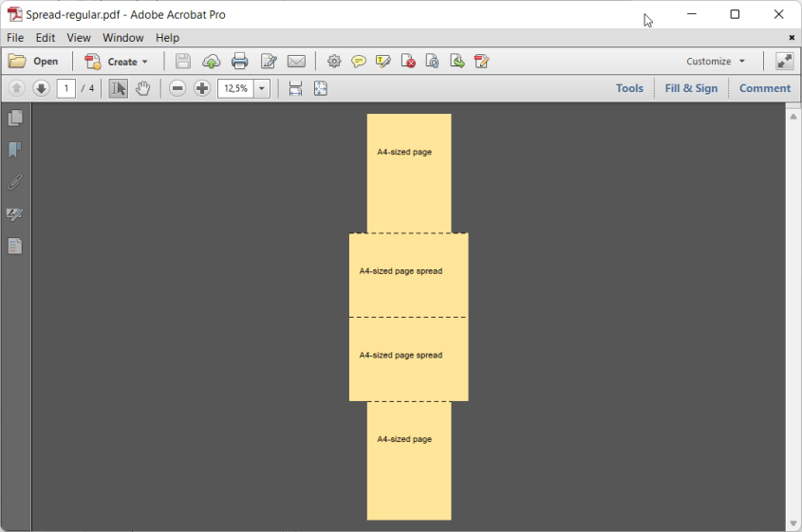
Task: Click the 12,5% zoom value field
Action: click(235, 88)
